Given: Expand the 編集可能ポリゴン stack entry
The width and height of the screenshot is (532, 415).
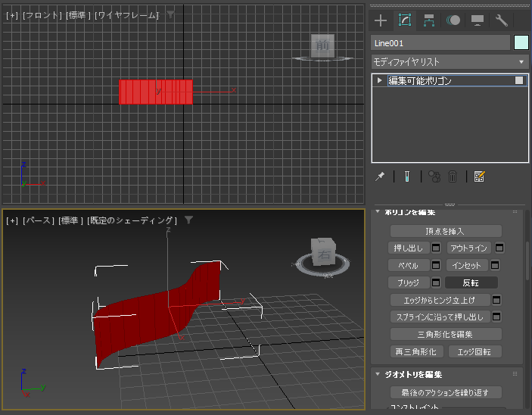Looking at the screenshot, I should point(380,80).
